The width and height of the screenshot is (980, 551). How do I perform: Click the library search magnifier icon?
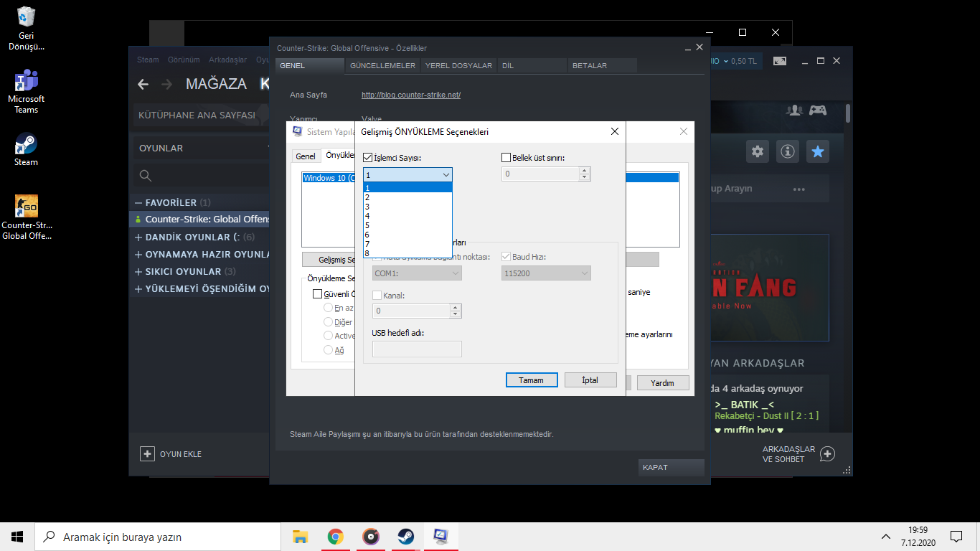(x=146, y=176)
